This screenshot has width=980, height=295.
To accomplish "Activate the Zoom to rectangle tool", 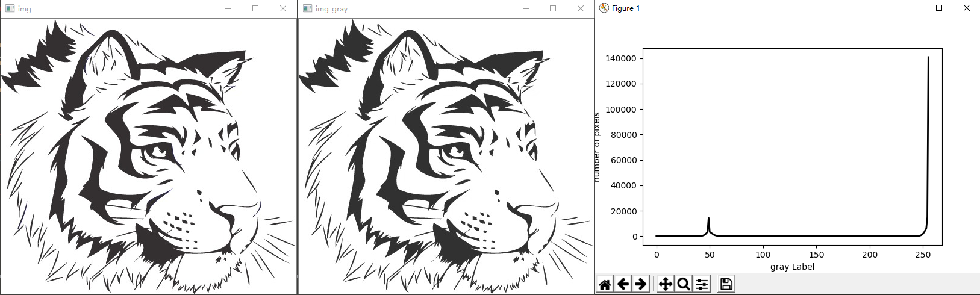I will (x=684, y=284).
